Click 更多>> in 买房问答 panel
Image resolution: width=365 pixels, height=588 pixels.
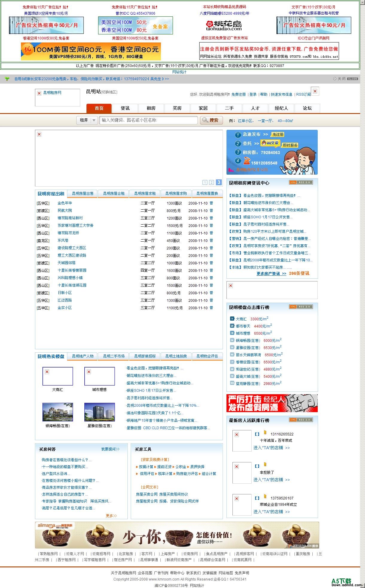pos(111,516)
